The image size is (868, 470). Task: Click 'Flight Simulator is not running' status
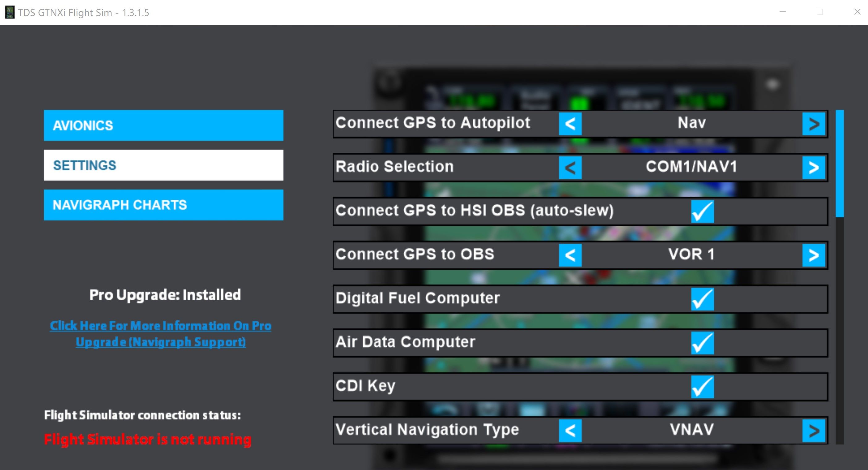[x=147, y=439]
